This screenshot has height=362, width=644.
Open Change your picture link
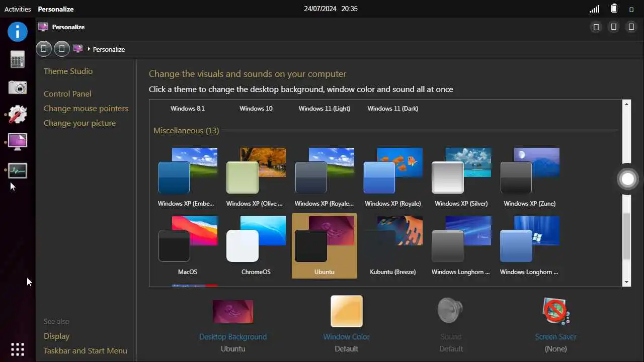click(79, 123)
